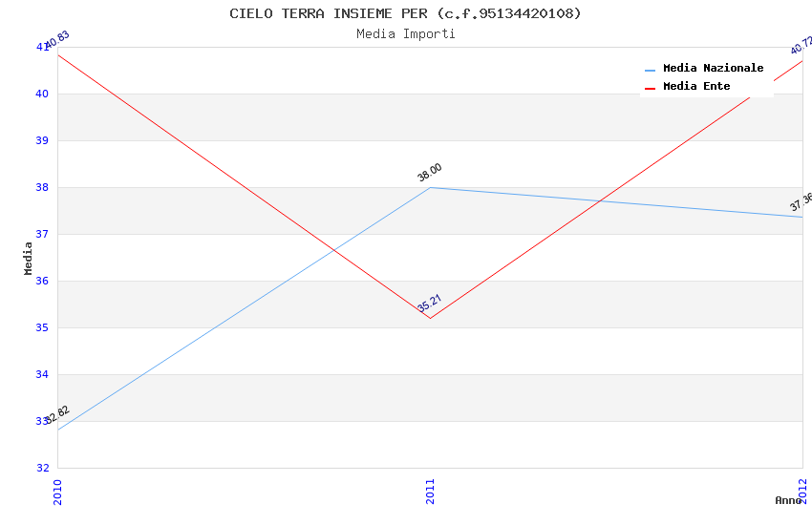Click the 38.00 data point label

(x=430, y=173)
